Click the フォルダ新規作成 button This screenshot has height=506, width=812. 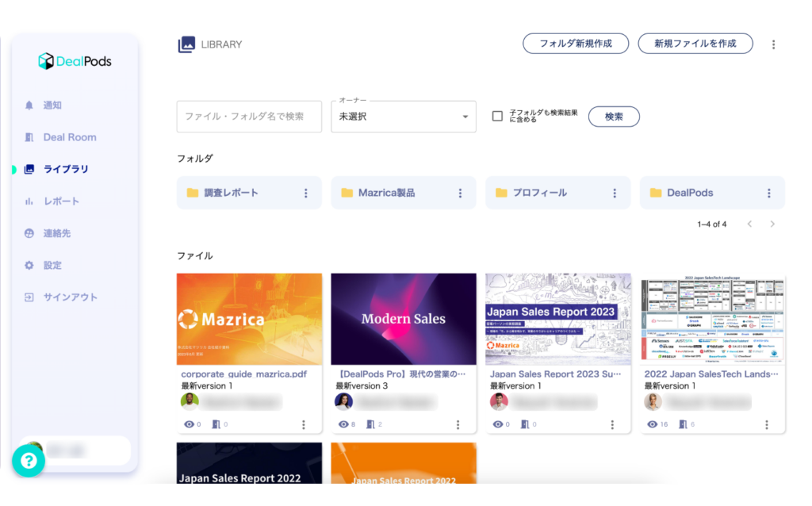[x=575, y=44]
